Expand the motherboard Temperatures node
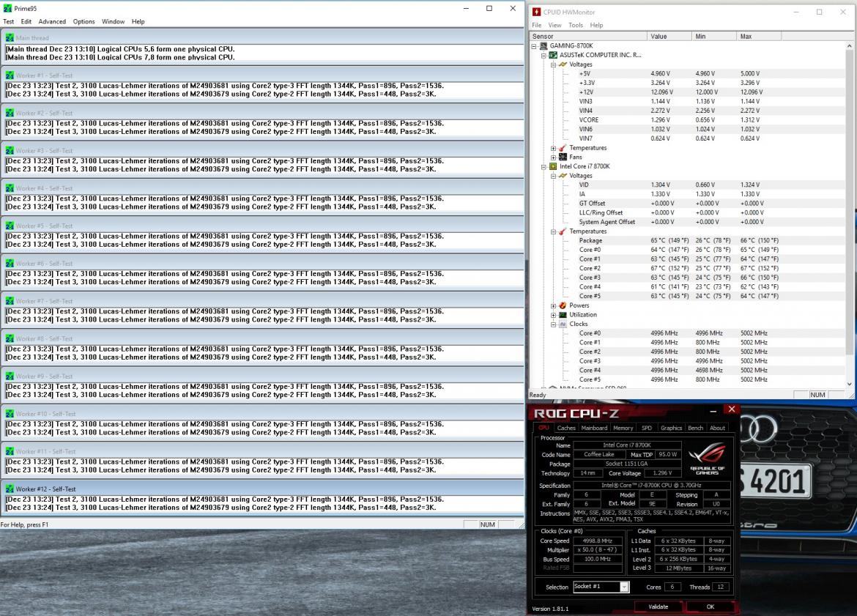Viewport: 857px width, 616px height. tap(553, 148)
